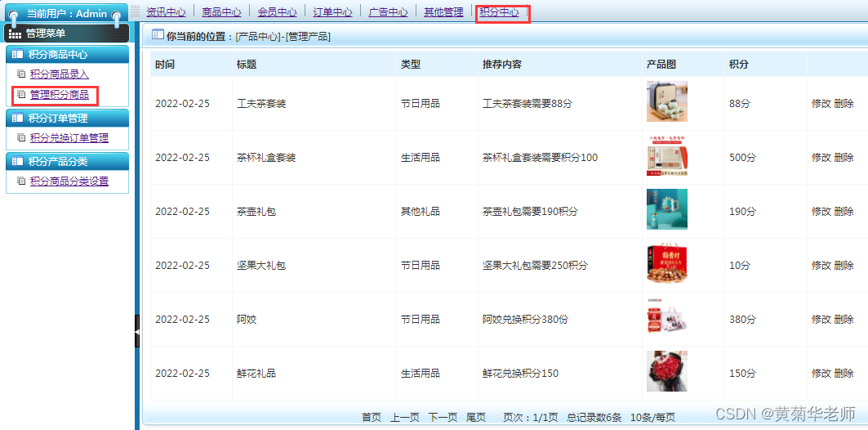Image resolution: width=868 pixels, height=430 pixels.
Task: Collapse the sidebar with the arrow handle
Action: click(x=137, y=331)
